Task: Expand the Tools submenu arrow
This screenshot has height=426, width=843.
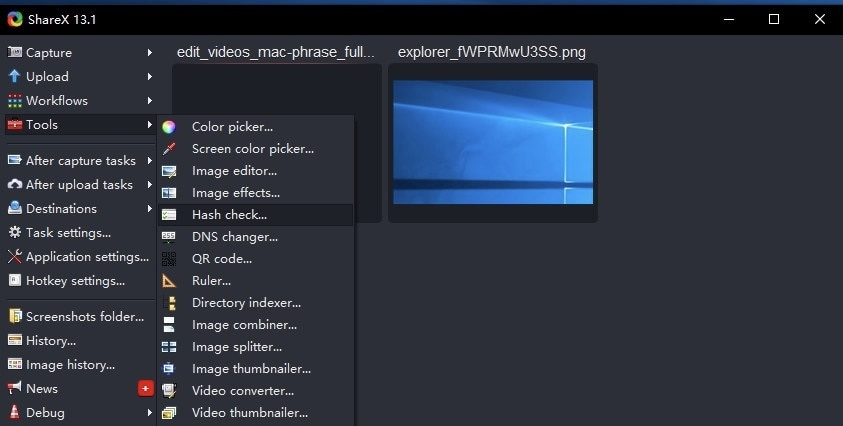Action: pyautogui.click(x=149, y=125)
